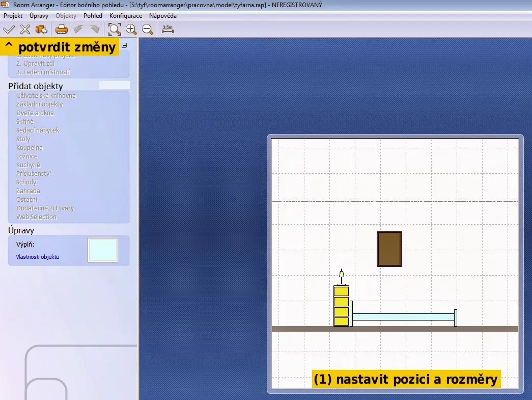Zoom in with the plus magnifier

click(x=131, y=30)
